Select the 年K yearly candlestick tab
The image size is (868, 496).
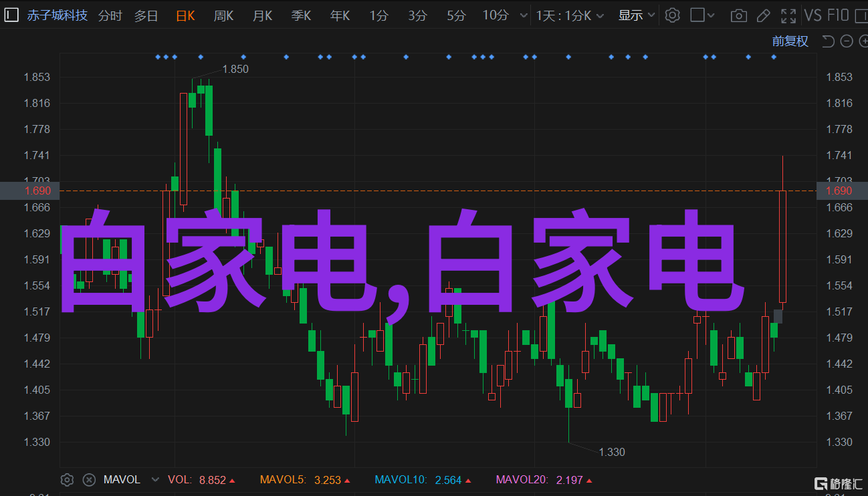pyautogui.click(x=340, y=15)
